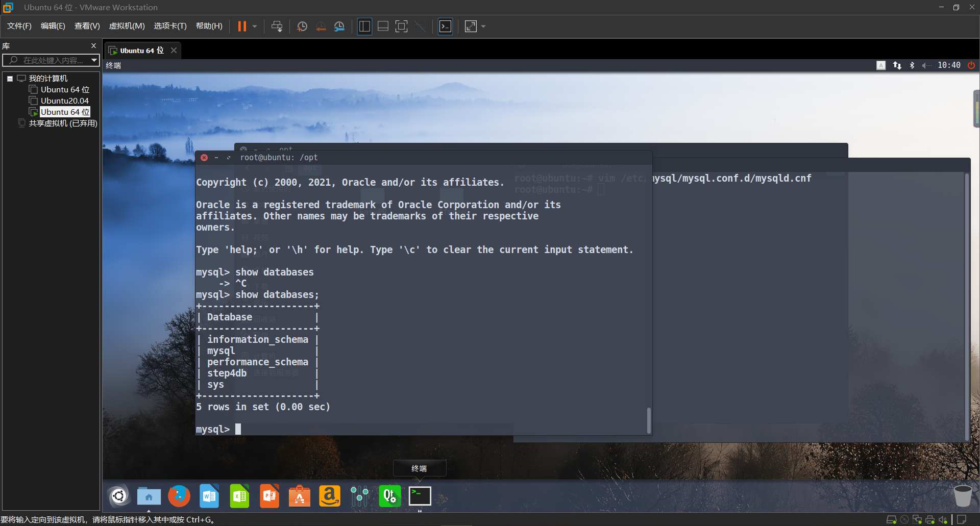Expand the search box dropdown in the library
The height and width of the screenshot is (526, 980).
[x=94, y=60]
